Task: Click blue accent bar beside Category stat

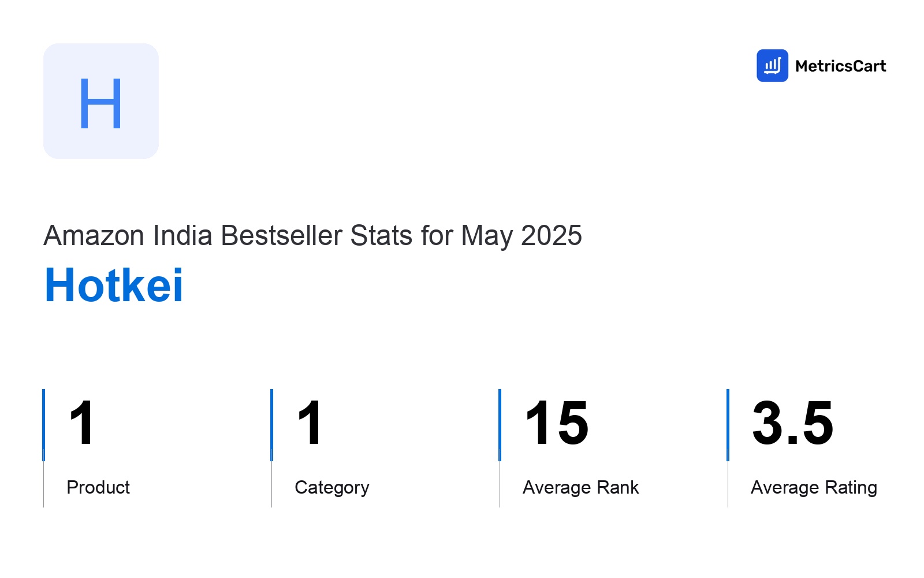Action: pos(271,425)
